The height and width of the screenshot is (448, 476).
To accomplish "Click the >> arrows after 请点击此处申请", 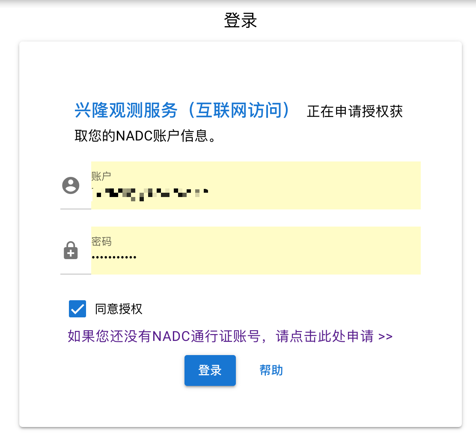I will 386,337.
